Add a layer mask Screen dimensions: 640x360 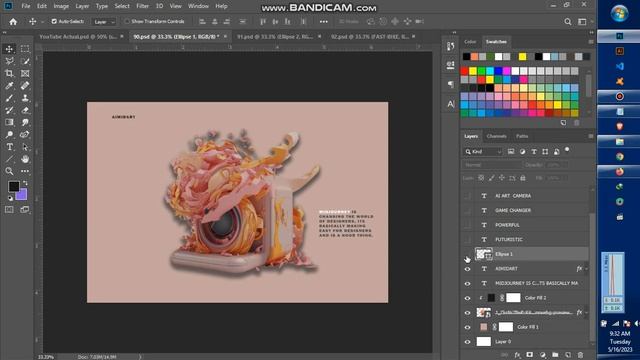coord(530,355)
